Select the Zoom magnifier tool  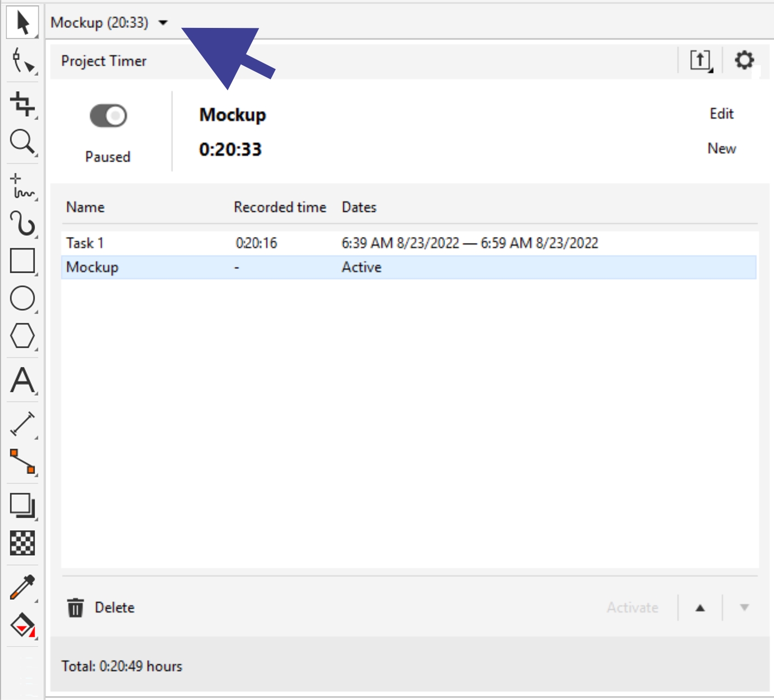(22, 142)
